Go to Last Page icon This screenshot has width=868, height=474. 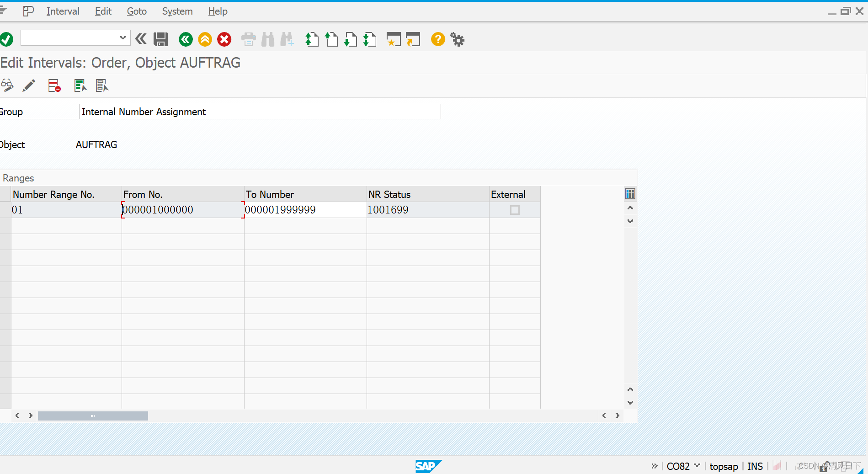point(370,39)
